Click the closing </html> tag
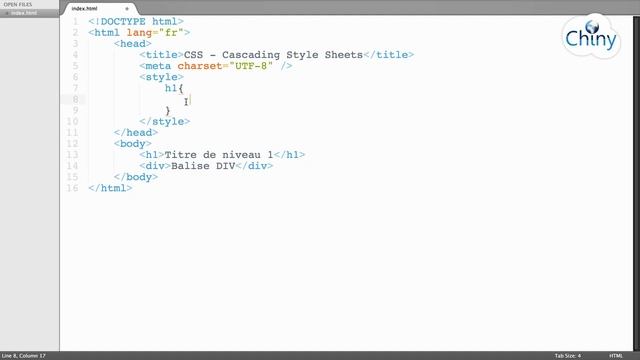The height and width of the screenshot is (360, 640). click(110, 188)
